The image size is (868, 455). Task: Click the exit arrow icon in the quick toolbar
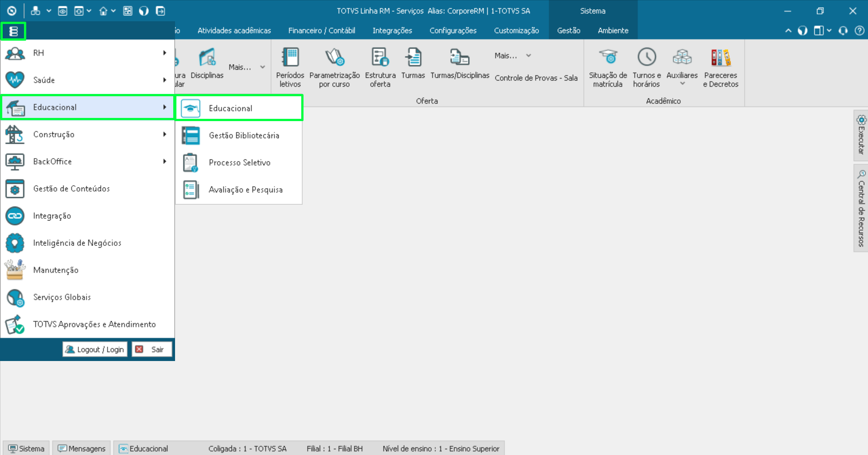tap(160, 11)
